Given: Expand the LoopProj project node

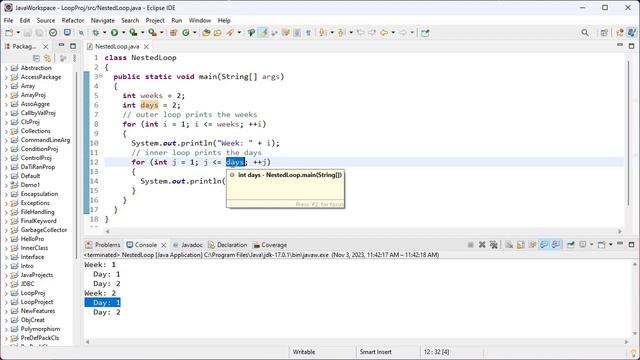Looking at the screenshot, I should pos(6,293).
